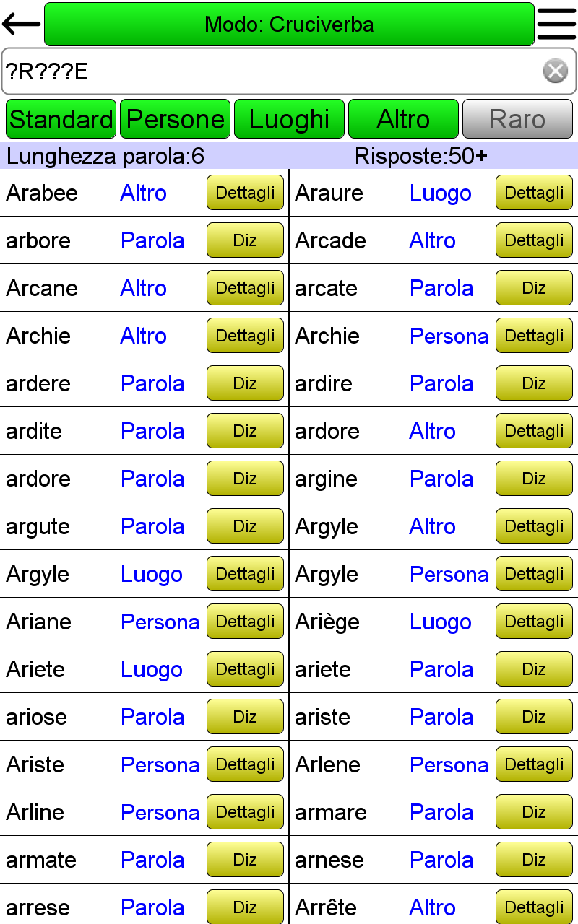Toggle the Altro filter
Viewport: 578px width, 924px height.
click(x=403, y=119)
